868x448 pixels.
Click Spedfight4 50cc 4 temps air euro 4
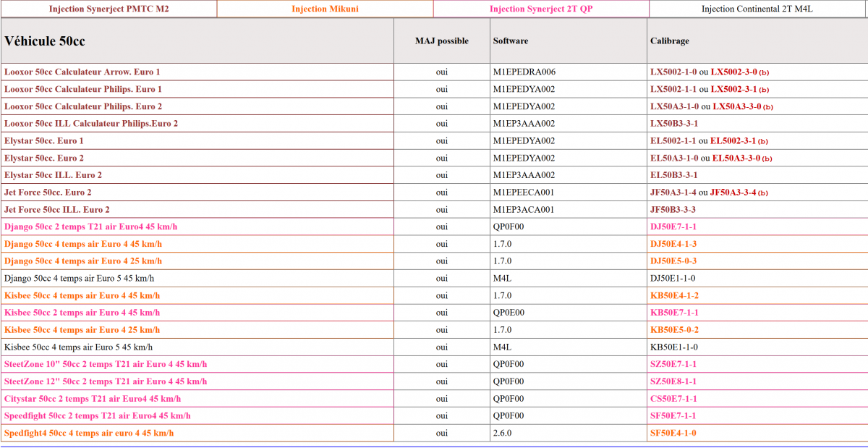click(89, 433)
